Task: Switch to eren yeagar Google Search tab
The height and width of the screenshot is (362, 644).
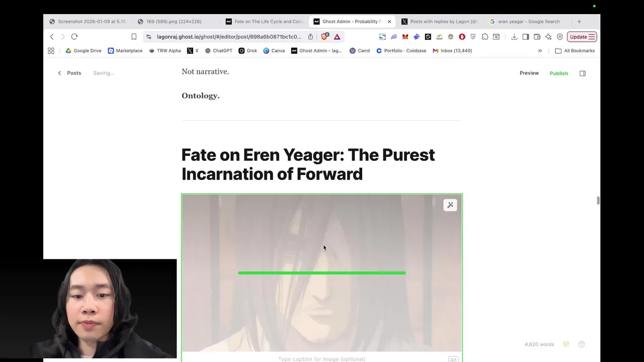Action: point(528,22)
